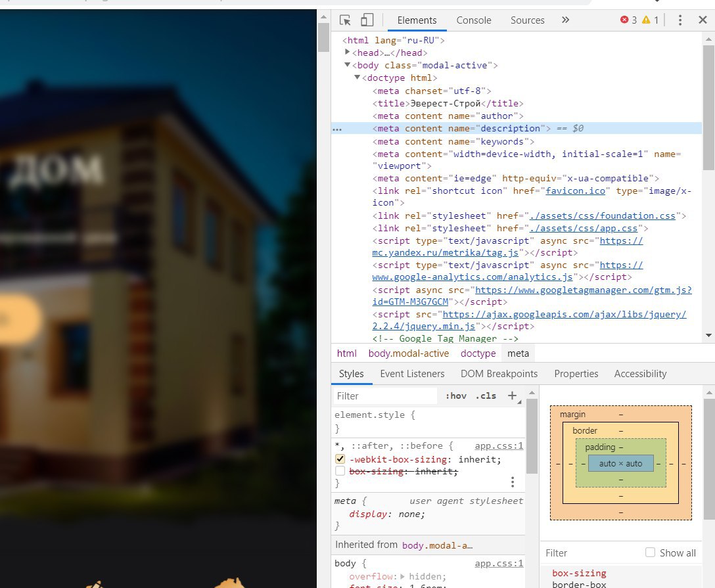Switch to the Console tab
Image resolution: width=715 pixels, height=588 pixels.
click(x=474, y=20)
